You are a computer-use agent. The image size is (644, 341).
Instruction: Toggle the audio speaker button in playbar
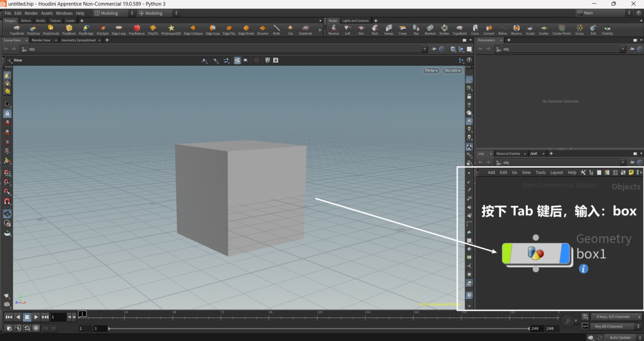[18, 328]
